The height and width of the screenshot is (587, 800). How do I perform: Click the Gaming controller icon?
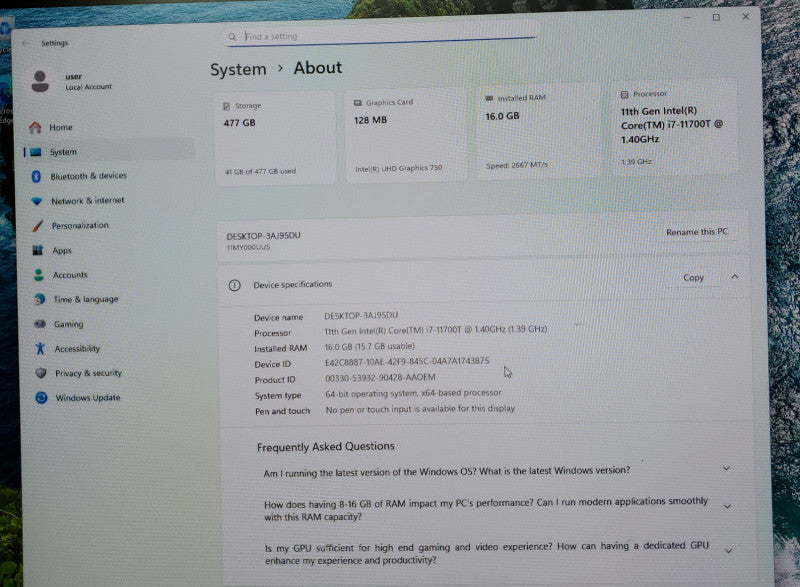tap(40, 324)
